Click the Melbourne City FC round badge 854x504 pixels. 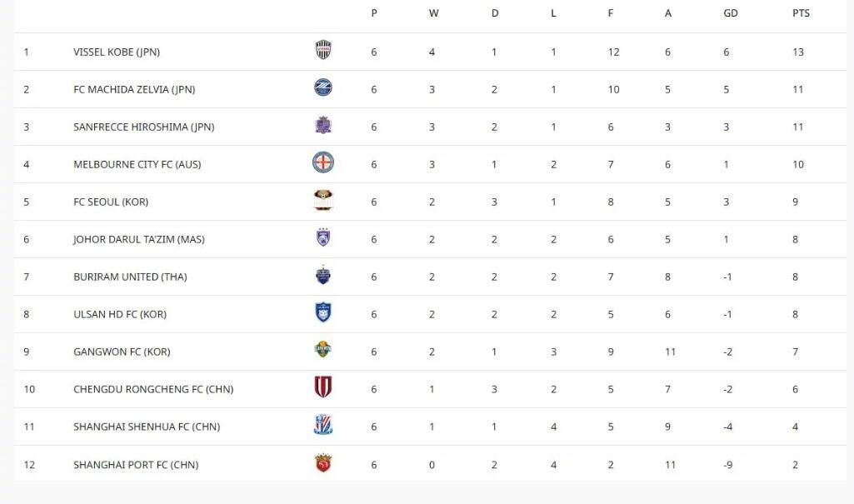coord(323,162)
